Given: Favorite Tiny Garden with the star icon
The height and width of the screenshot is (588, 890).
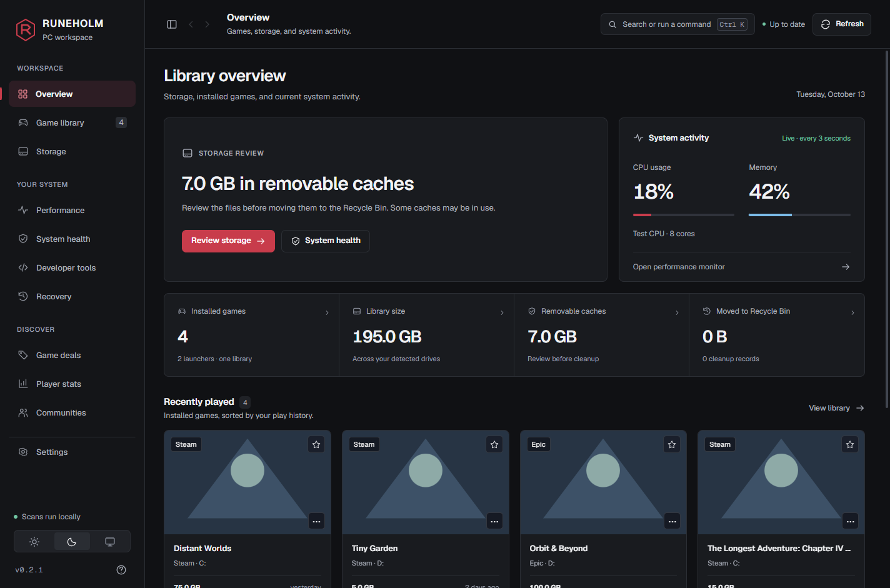Looking at the screenshot, I should (x=494, y=444).
